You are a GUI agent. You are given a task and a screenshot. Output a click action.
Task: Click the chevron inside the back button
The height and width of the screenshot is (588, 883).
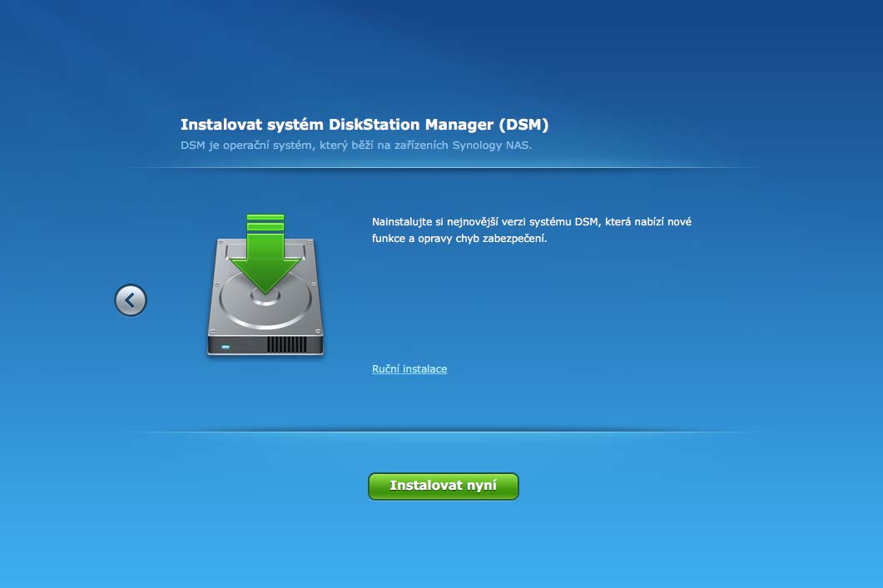(x=130, y=300)
